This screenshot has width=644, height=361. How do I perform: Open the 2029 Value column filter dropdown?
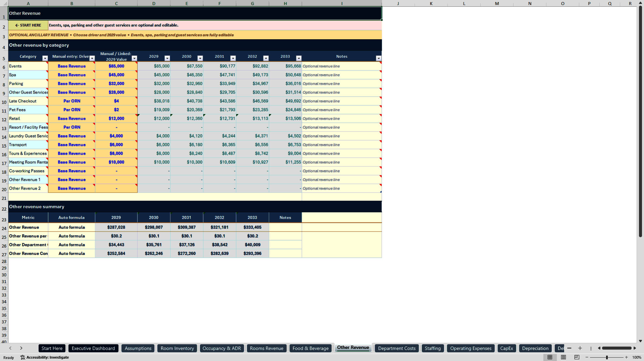(x=134, y=58)
